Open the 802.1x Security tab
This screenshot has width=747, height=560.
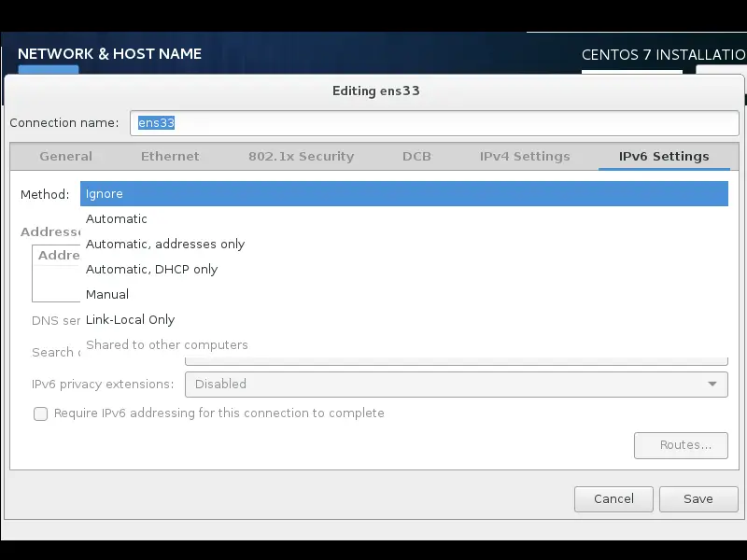coord(301,156)
